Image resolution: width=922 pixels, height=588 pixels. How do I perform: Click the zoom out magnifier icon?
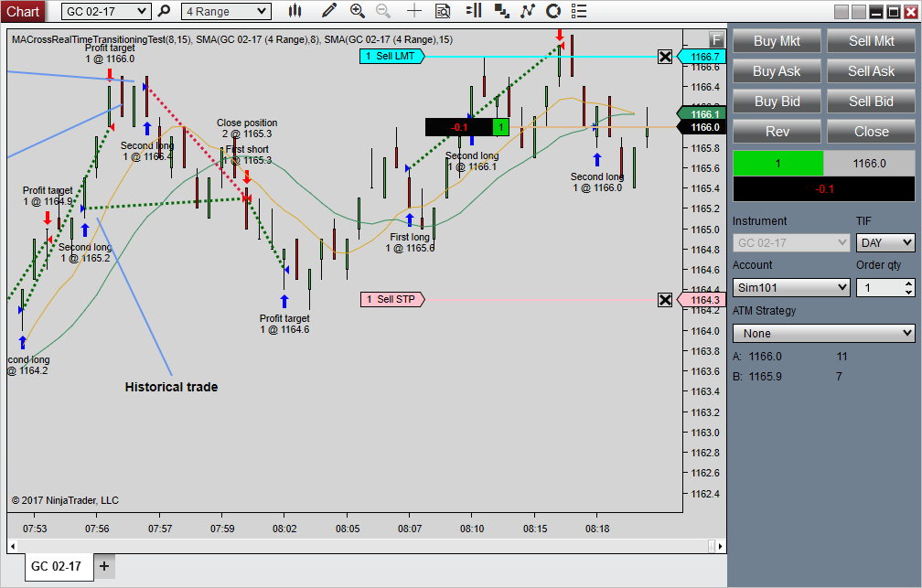382,11
